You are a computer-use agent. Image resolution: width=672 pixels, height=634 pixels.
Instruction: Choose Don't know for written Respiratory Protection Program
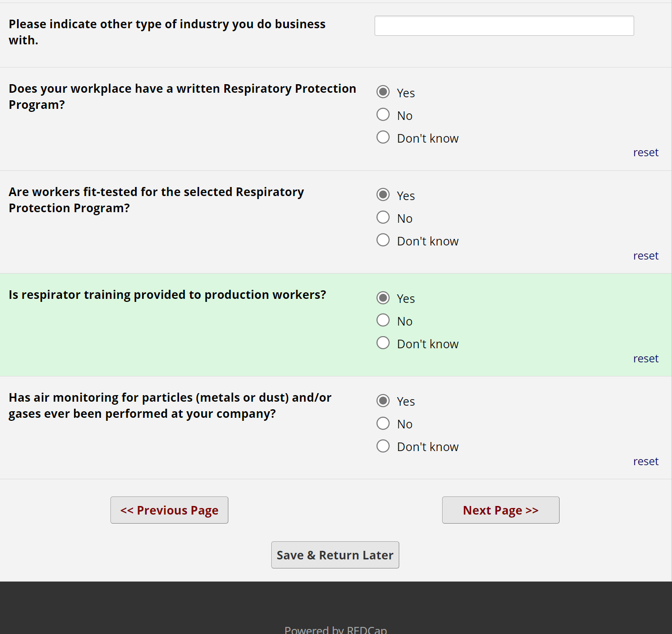383,137
